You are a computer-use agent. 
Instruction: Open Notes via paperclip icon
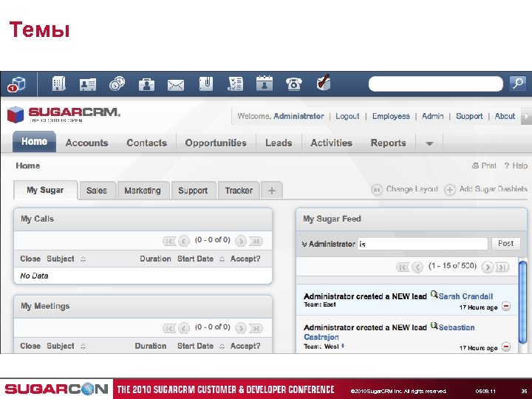pyautogui.click(x=205, y=83)
